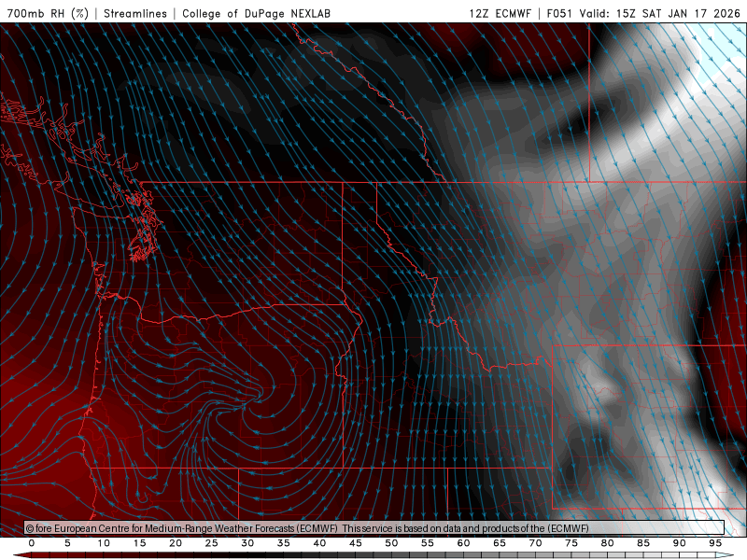Image resolution: width=747 pixels, height=560 pixels.
Task: Select the "75" value on the RH scale
Action: click(571, 543)
